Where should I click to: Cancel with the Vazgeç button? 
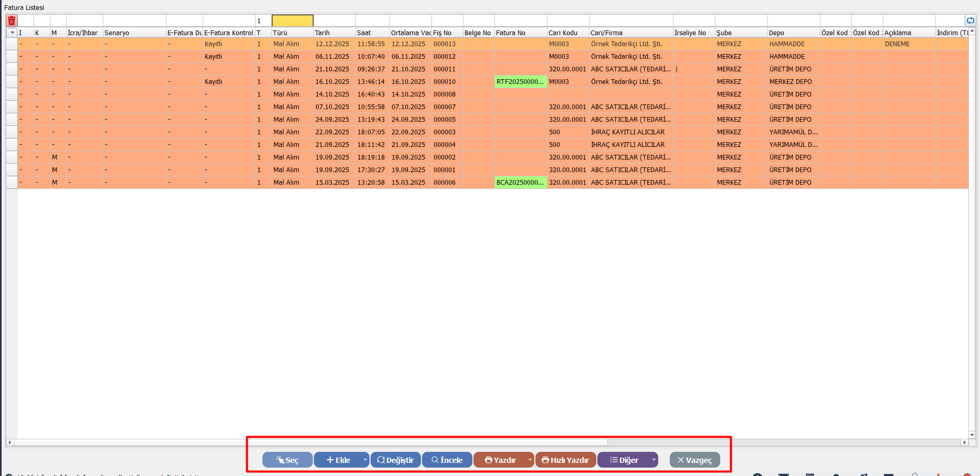click(694, 460)
